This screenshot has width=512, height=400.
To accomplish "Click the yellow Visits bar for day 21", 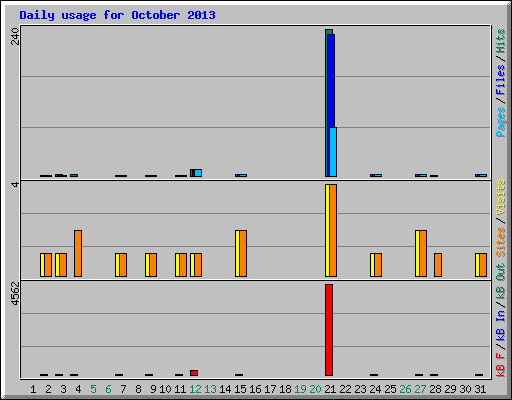I will click(x=327, y=230).
